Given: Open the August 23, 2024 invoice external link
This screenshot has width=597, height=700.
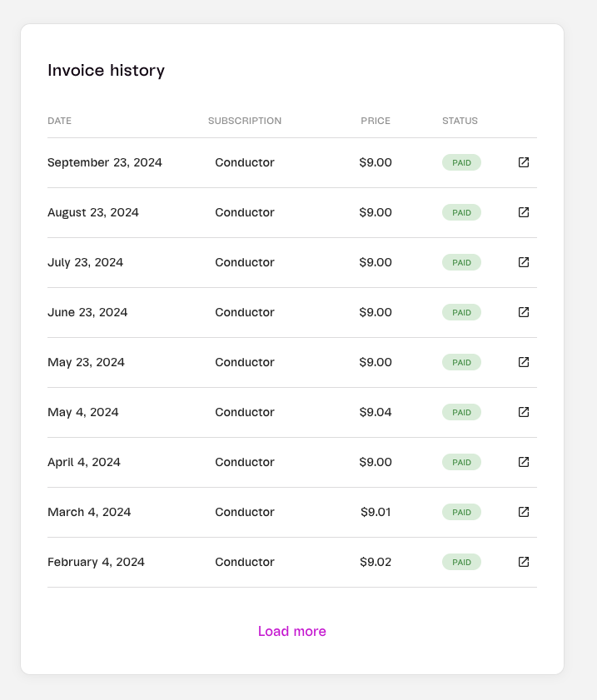Looking at the screenshot, I should tap(524, 212).
